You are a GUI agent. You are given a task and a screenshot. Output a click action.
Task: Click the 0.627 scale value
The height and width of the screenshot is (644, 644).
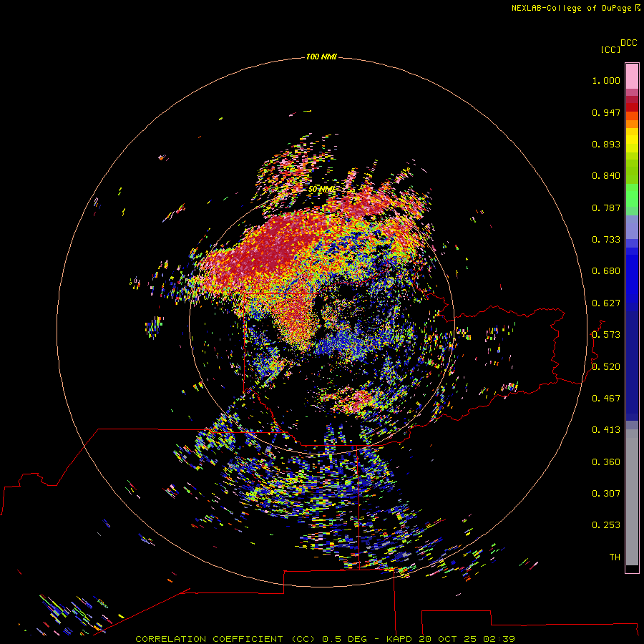(606, 303)
